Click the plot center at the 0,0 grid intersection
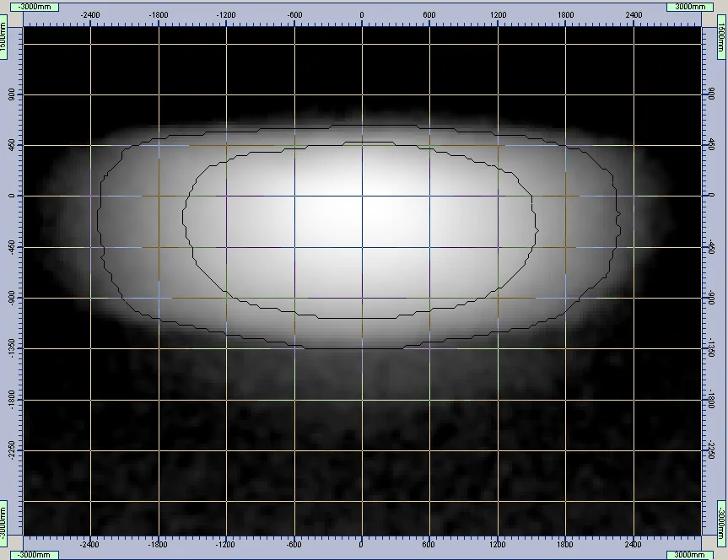This screenshot has width=728, height=560. click(362, 197)
